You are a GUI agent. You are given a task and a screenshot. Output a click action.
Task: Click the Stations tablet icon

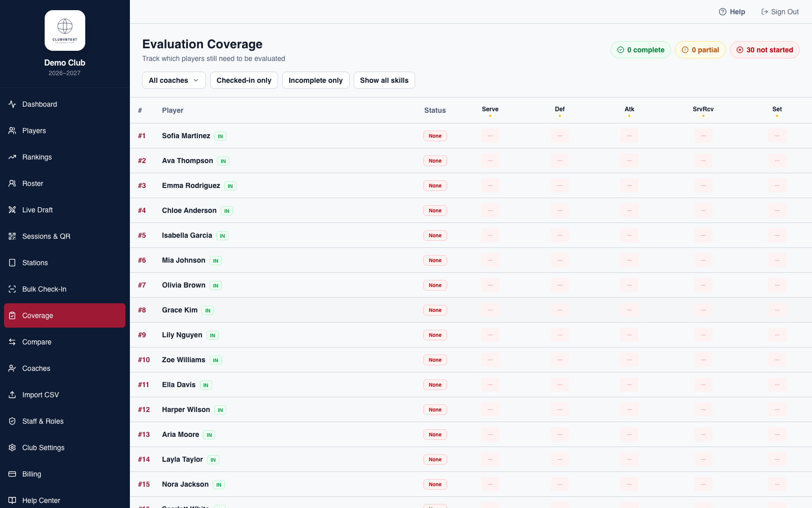tap(12, 263)
